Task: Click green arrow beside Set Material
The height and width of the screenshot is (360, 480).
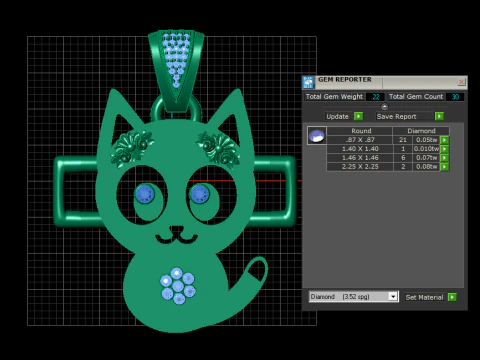Action: pyautogui.click(x=452, y=297)
